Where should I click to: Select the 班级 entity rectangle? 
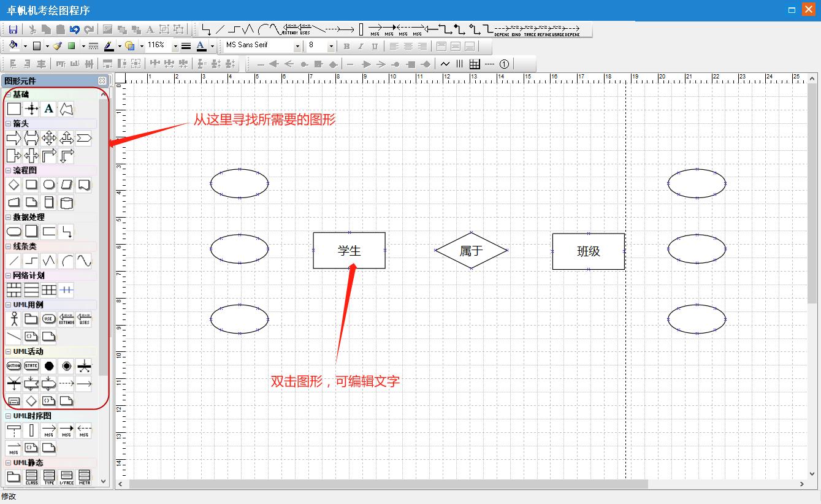pos(589,251)
